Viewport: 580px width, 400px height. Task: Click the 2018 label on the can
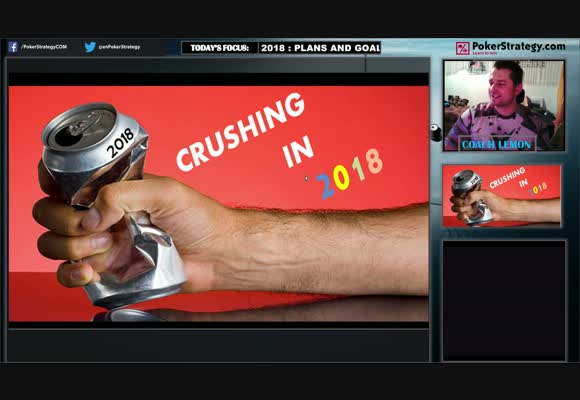click(120, 142)
